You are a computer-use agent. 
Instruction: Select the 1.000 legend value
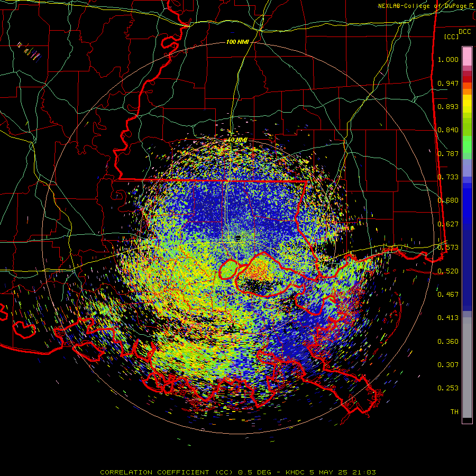(x=448, y=59)
